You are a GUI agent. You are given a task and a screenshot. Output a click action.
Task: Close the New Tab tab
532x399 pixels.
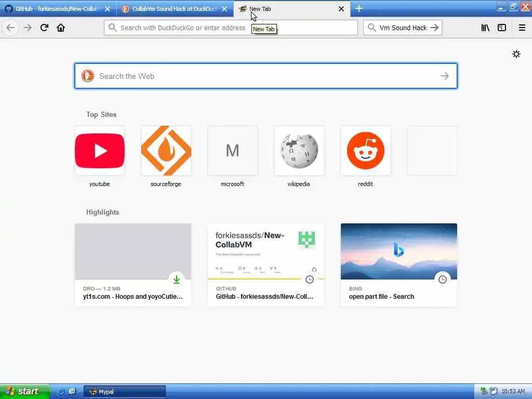[341, 9]
